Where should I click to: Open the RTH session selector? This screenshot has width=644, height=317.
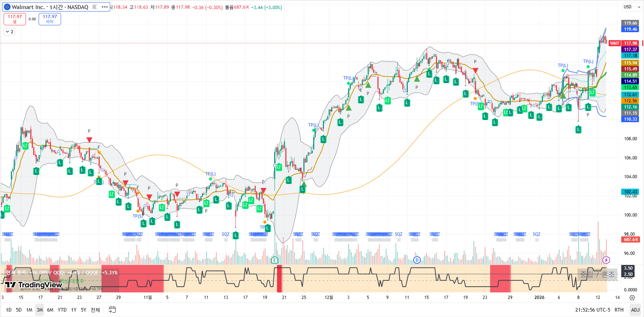[x=619, y=310]
